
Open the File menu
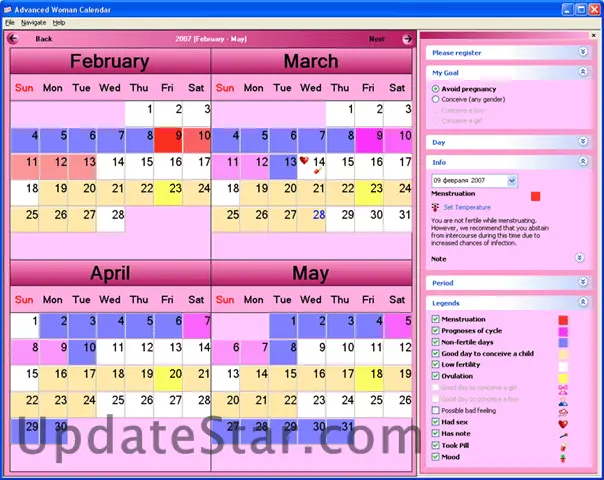point(10,23)
